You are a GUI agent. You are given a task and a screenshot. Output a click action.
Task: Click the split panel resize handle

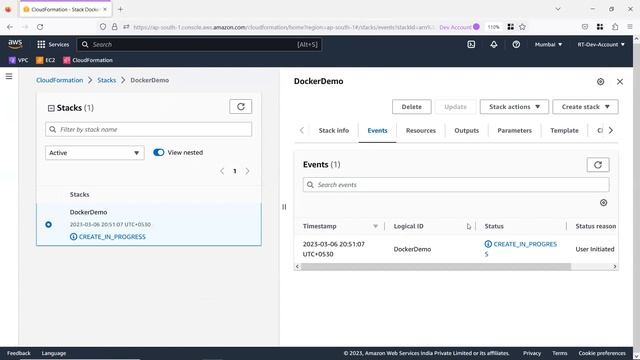(x=284, y=207)
